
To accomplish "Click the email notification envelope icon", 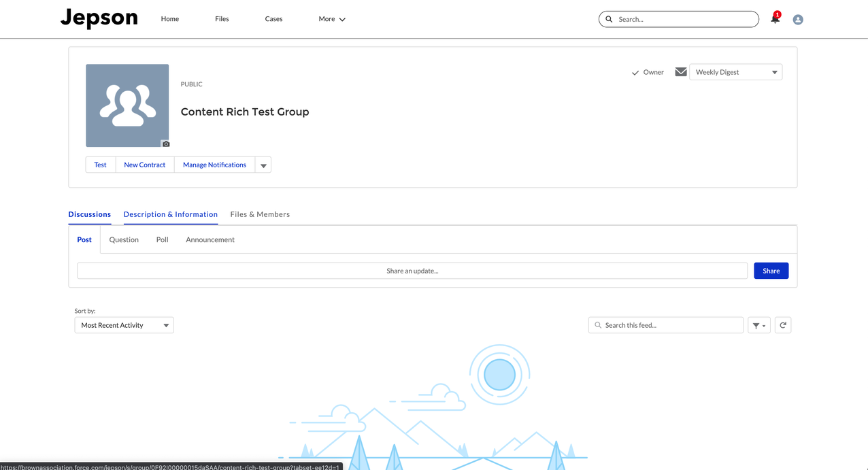I will tap(681, 71).
